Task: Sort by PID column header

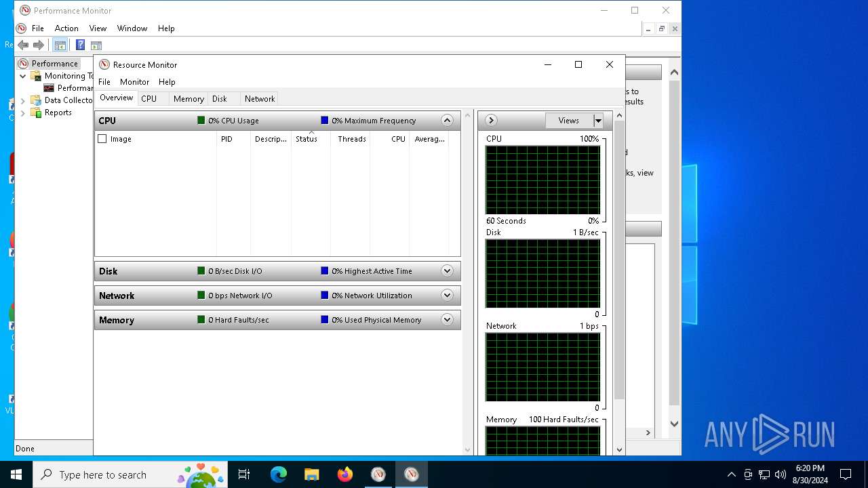Action: [233, 139]
